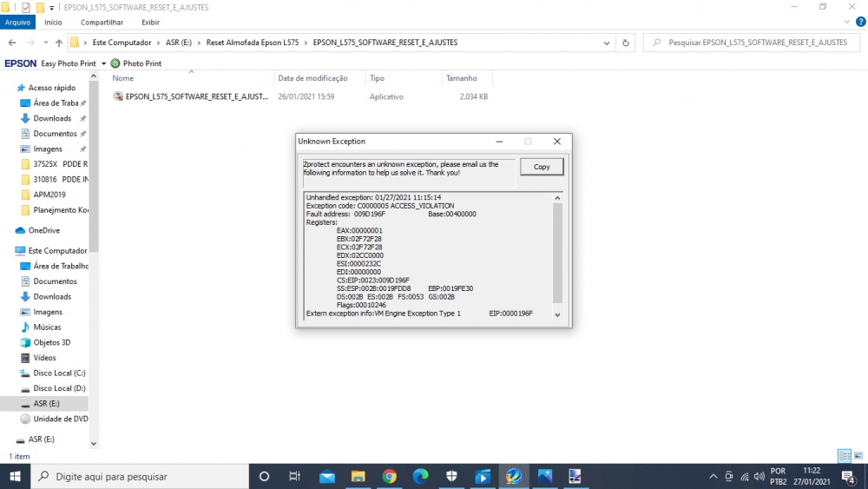Open Unidade de DVD drive

(x=60, y=419)
